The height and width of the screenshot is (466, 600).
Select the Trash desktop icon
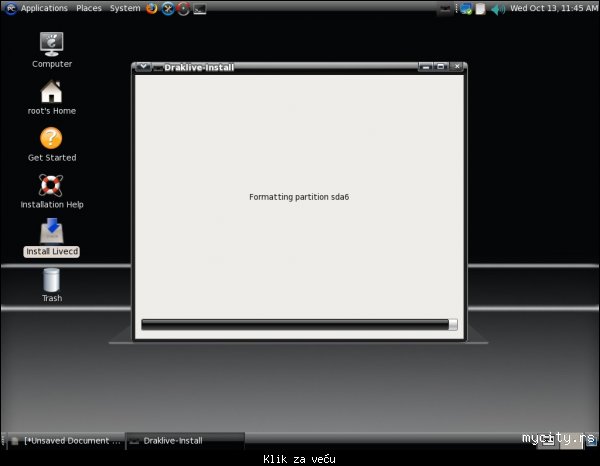52,285
